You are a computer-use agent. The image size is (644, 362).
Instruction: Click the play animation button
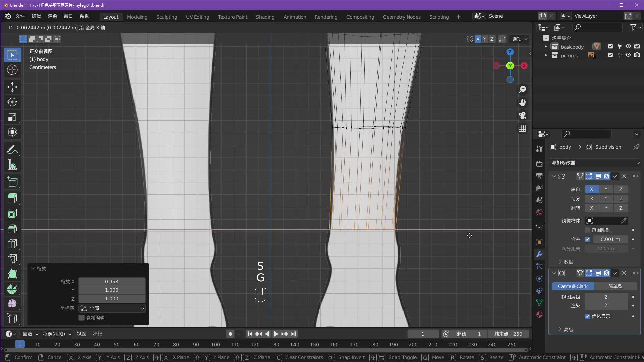[x=275, y=334]
